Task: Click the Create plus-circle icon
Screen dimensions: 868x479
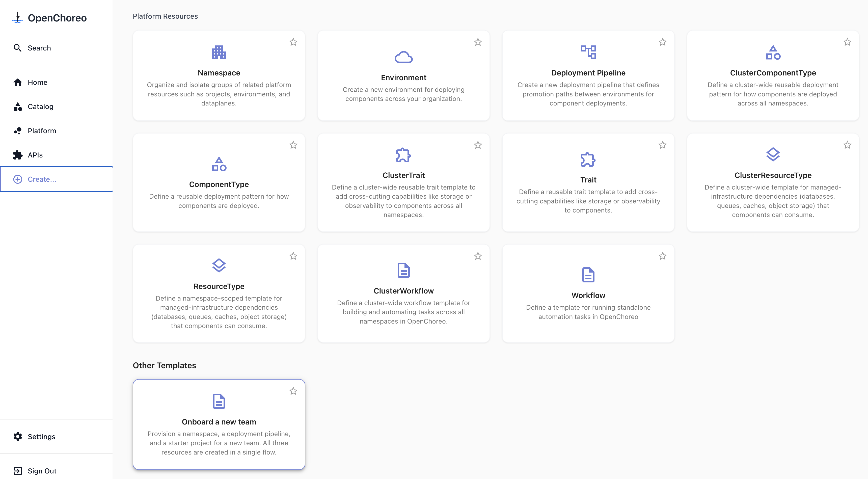Action: (x=17, y=179)
